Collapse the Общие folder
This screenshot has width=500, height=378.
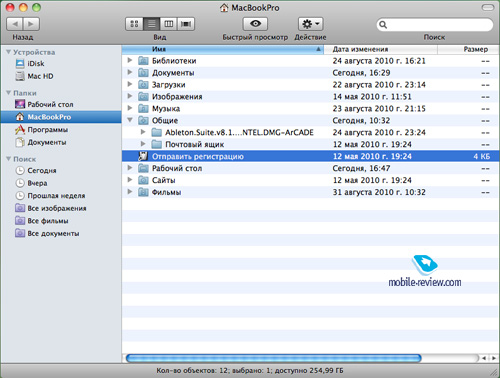[x=130, y=120]
